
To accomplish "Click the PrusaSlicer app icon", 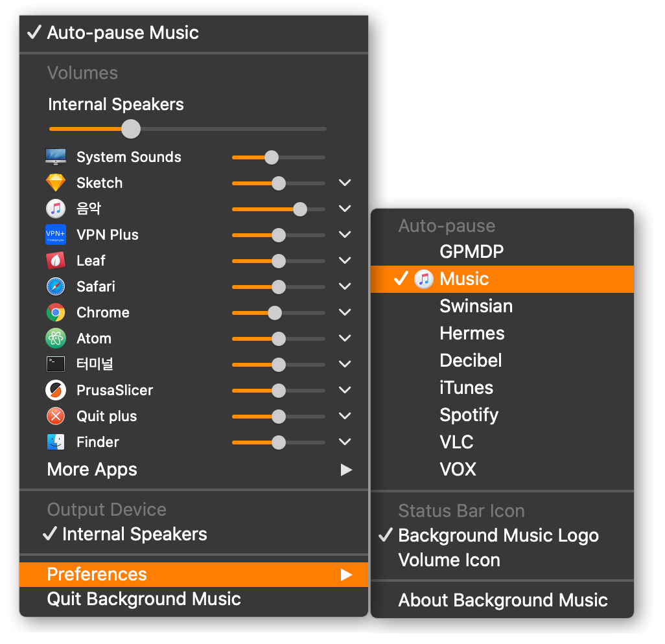I will click(x=56, y=390).
